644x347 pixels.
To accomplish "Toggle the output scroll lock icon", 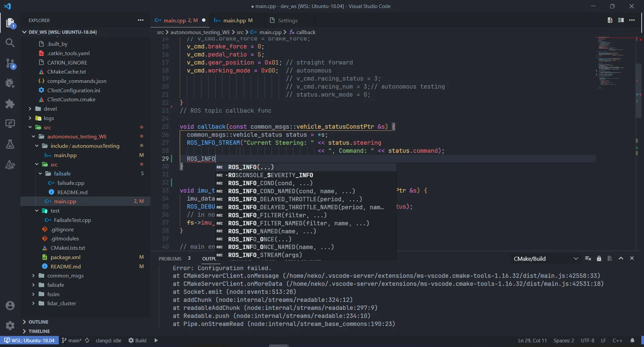I will [x=599, y=258].
